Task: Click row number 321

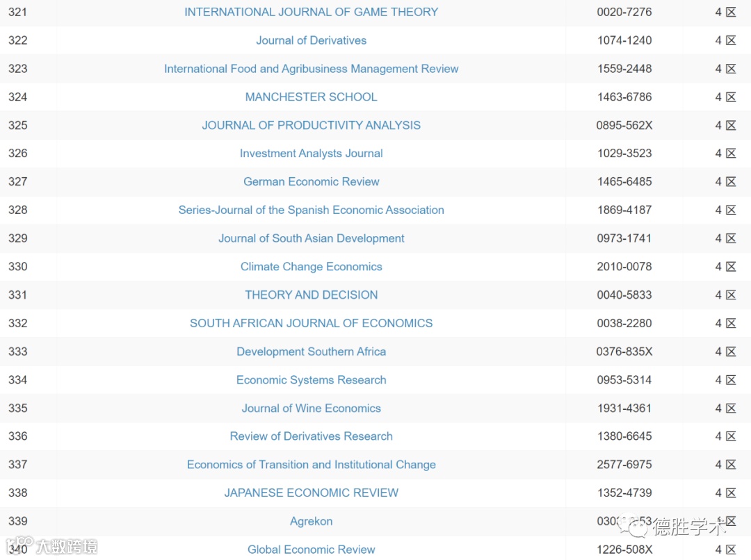Action: (x=17, y=12)
